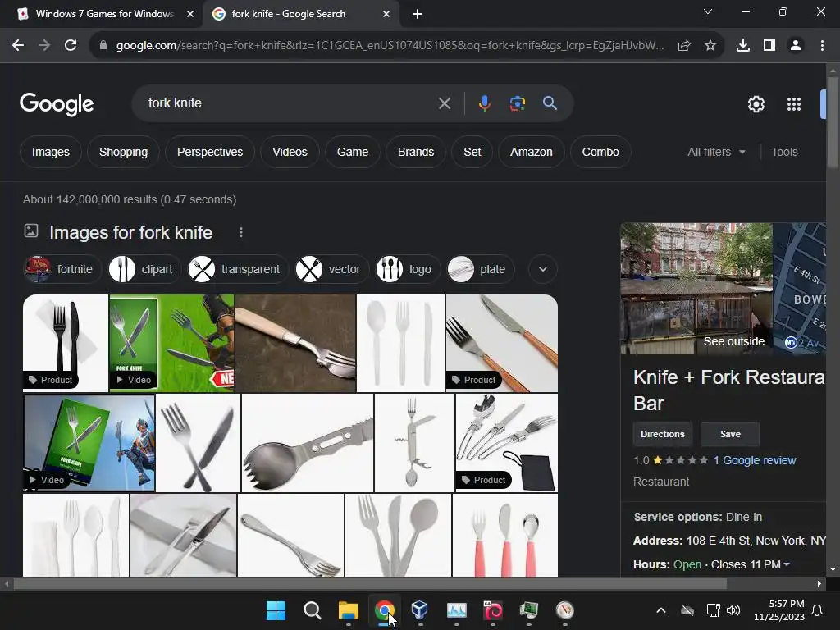The height and width of the screenshot is (630, 840).
Task: Open Windows Start menu
Action: click(x=276, y=610)
